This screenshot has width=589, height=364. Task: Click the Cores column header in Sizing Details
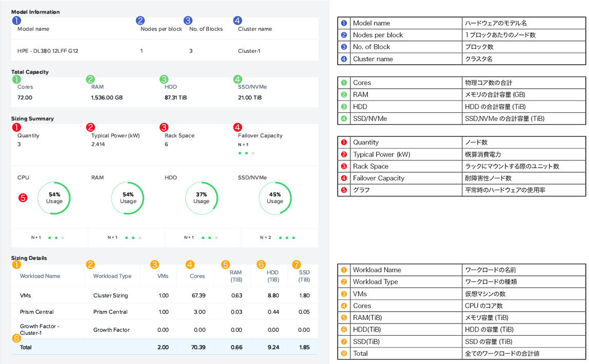click(197, 276)
